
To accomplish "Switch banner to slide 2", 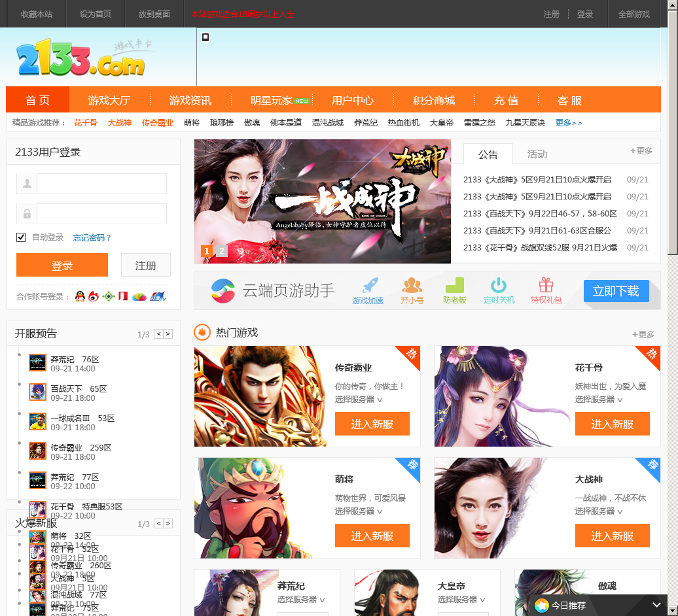I will coord(221,251).
